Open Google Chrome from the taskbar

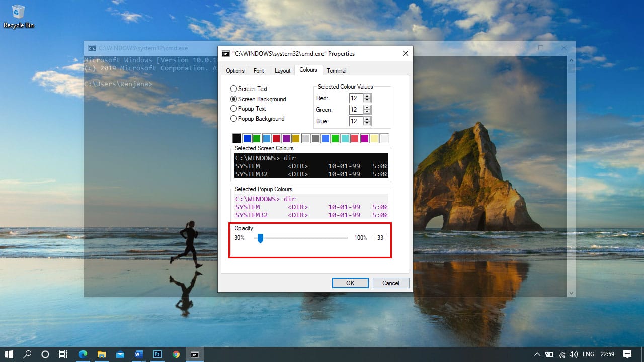pos(176,354)
